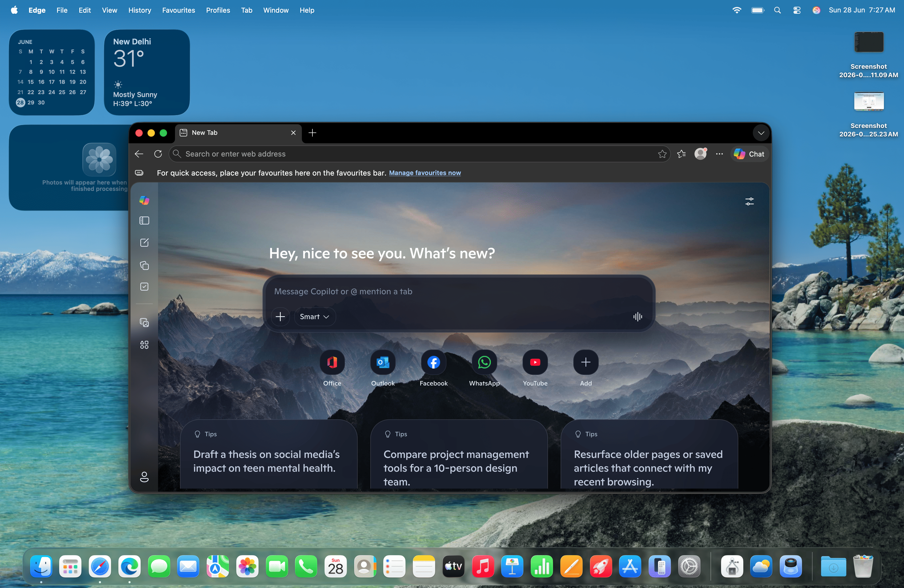Go back with the back arrow

pyautogui.click(x=139, y=154)
